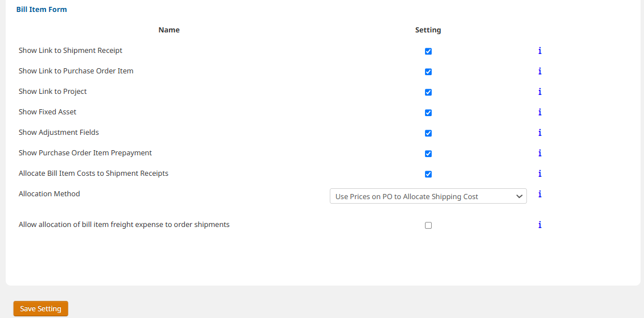This screenshot has height=318, width=644.
Task: Open info icon for Show Link to Shipment Receipt
Action: (x=540, y=51)
